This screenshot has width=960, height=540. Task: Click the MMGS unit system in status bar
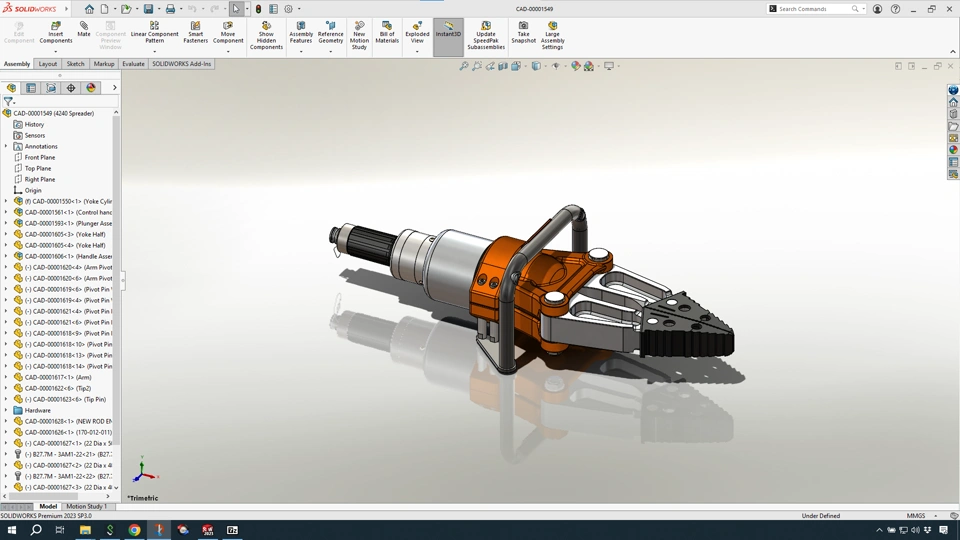916,516
